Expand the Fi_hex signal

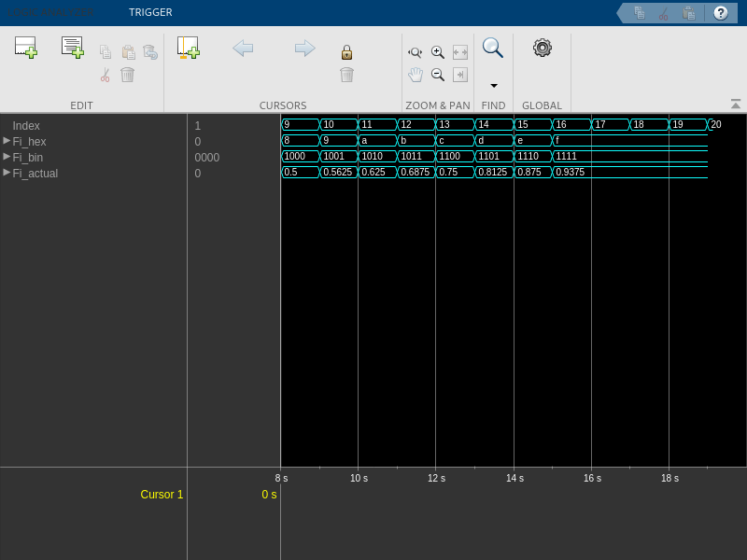coord(7,141)
